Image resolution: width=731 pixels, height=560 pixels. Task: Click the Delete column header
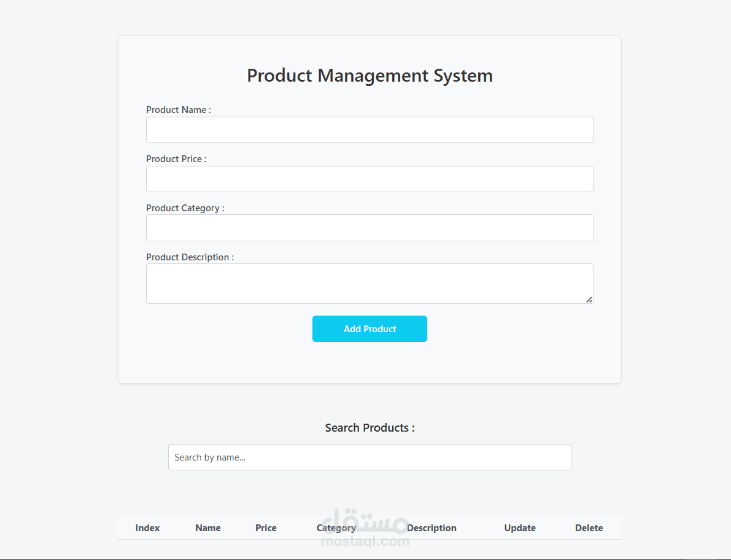589,527
